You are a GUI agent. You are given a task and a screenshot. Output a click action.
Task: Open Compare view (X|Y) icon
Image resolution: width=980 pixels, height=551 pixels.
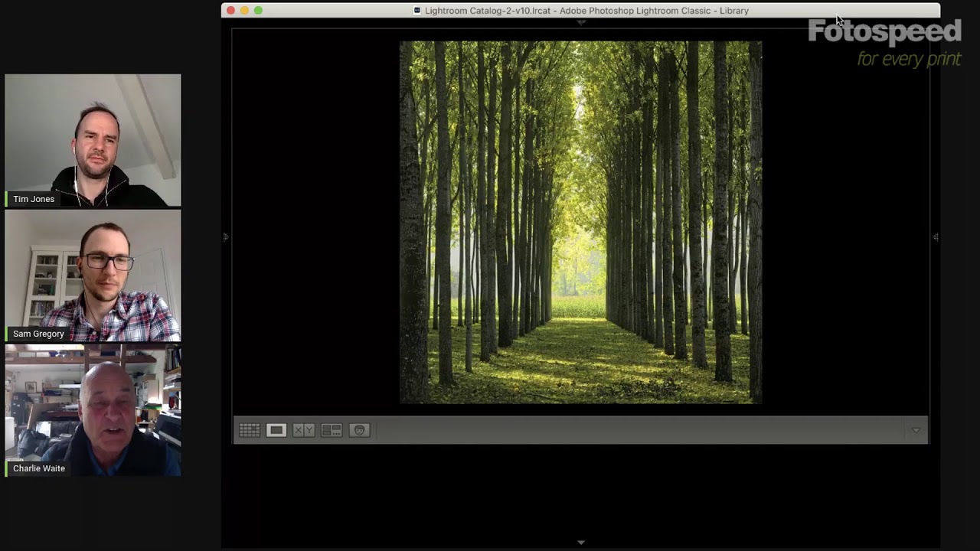click(304, 431)
